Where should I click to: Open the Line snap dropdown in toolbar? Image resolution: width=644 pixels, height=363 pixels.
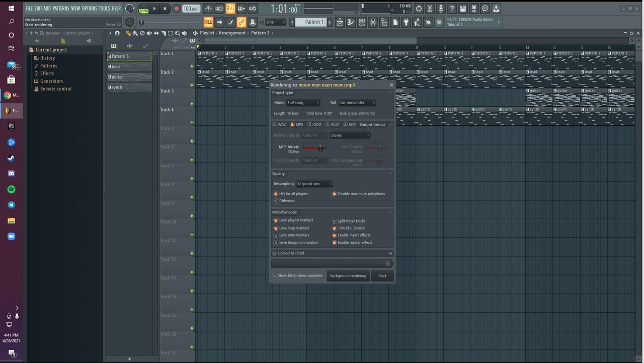coord(276,22)
